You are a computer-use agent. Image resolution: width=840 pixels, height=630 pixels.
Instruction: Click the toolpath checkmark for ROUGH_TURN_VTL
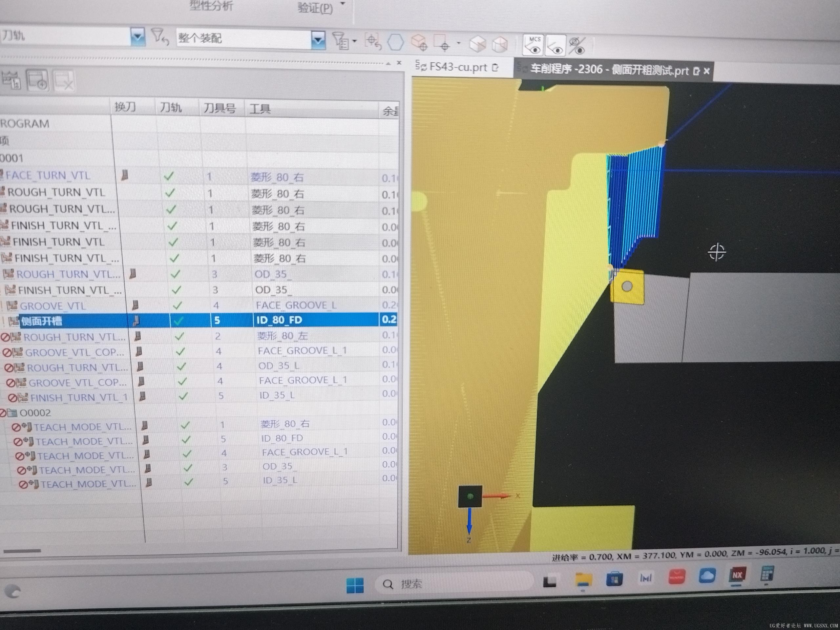(x=170, y=193)
